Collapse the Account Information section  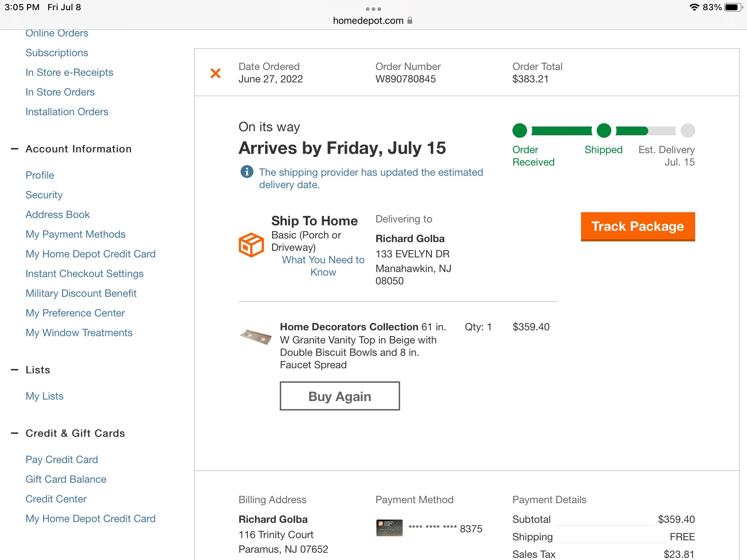15,149
